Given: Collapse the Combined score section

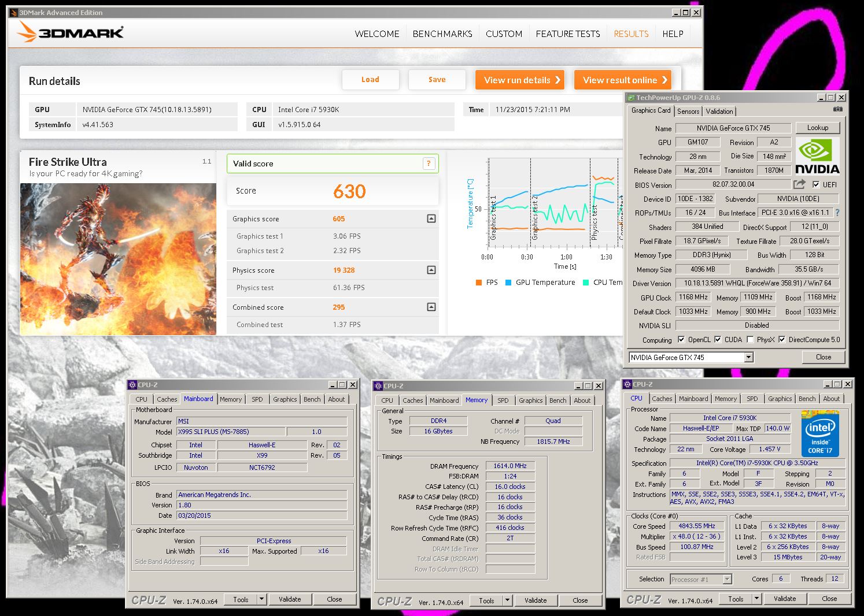Looking at the screenshot, I should click(431, 307).
